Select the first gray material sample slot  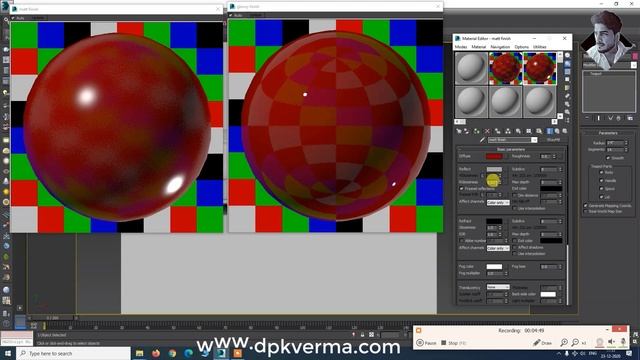click(x=471, y=68)
